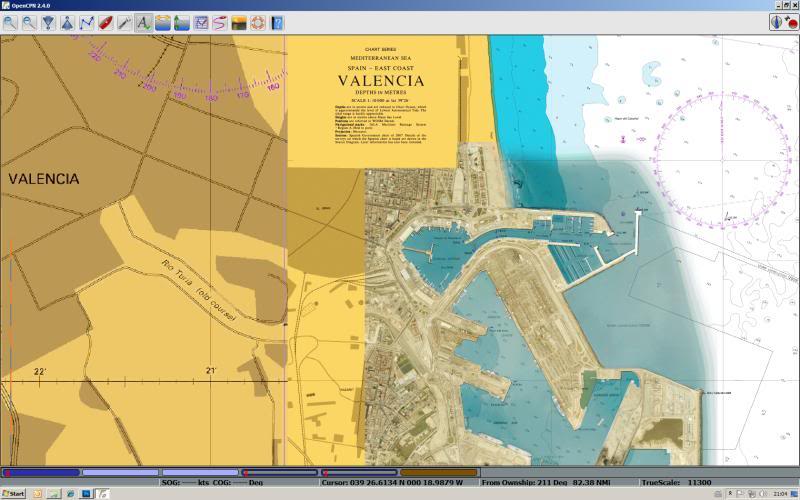The height and width of the screenshot is (500, 800).
Task: Select the brown chart bar segment
Action: (x=439, y=472)
